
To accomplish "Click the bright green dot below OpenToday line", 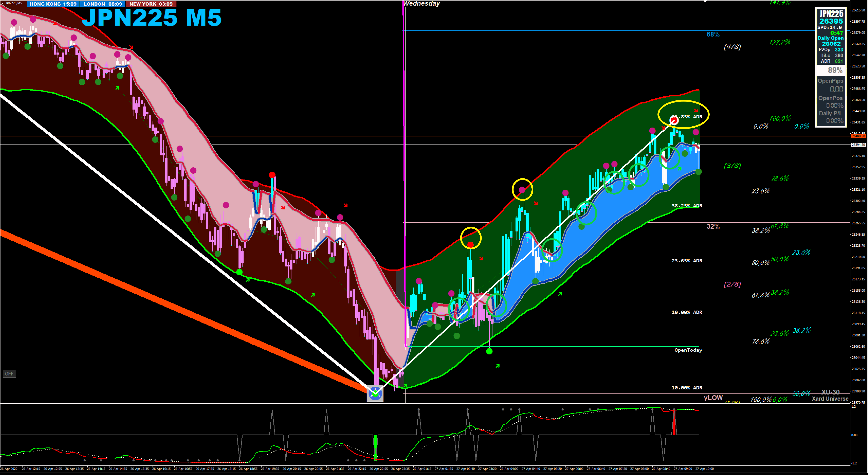I will click(x=489, y=351).
